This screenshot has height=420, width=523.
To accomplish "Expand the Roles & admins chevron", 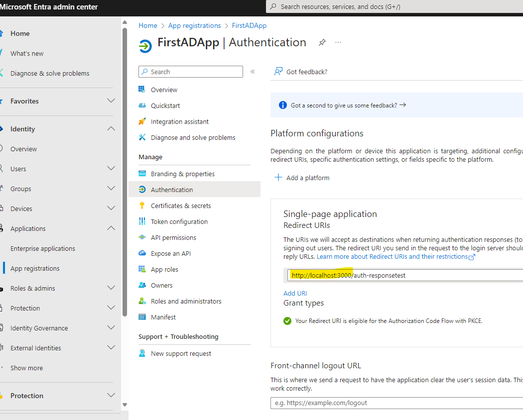I will [111, 288].
